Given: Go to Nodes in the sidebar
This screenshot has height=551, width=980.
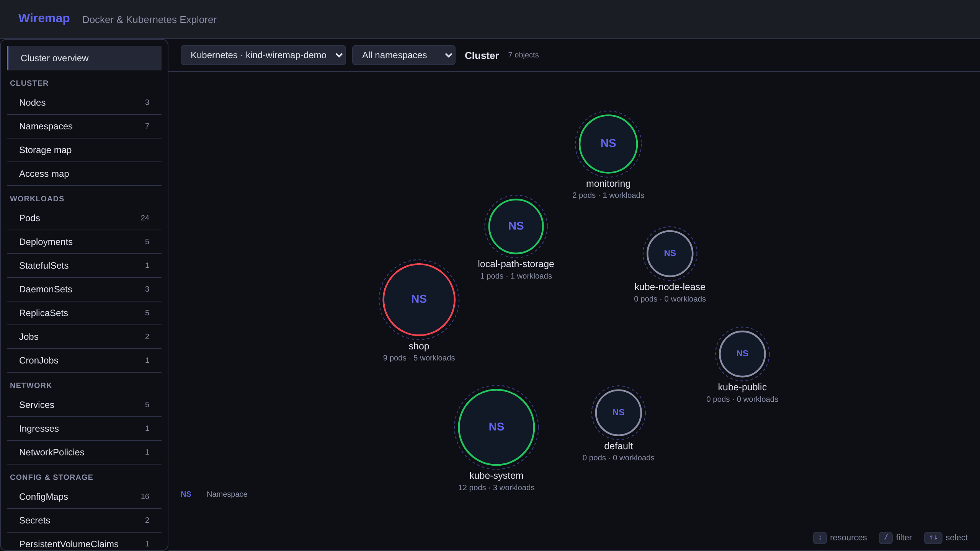Looking at the screenshot, I should pyautogui.click(x=84, y=103).
